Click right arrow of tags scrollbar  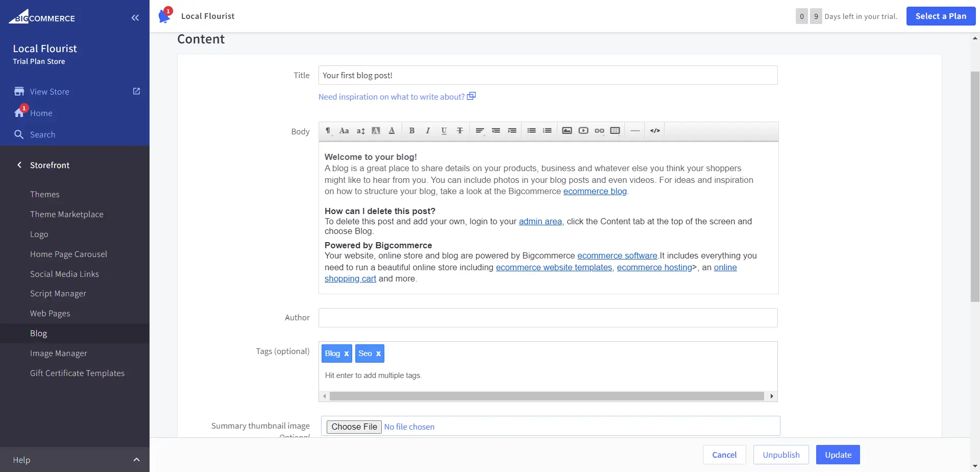click(x=772, y=396)
